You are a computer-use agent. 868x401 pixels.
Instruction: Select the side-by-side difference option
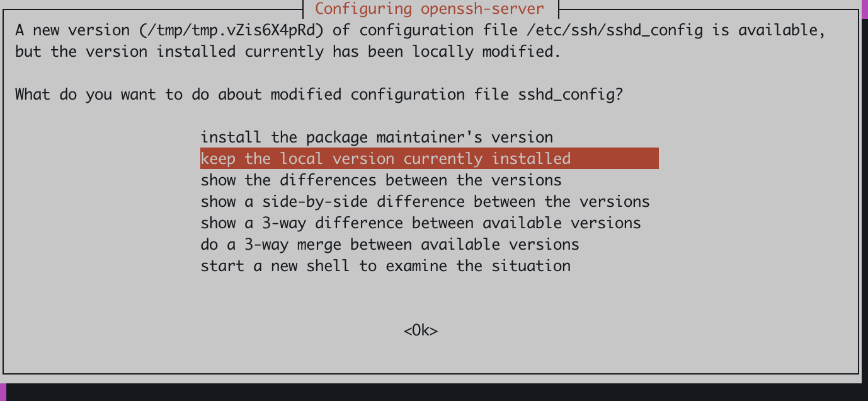(x=425, y=202)
